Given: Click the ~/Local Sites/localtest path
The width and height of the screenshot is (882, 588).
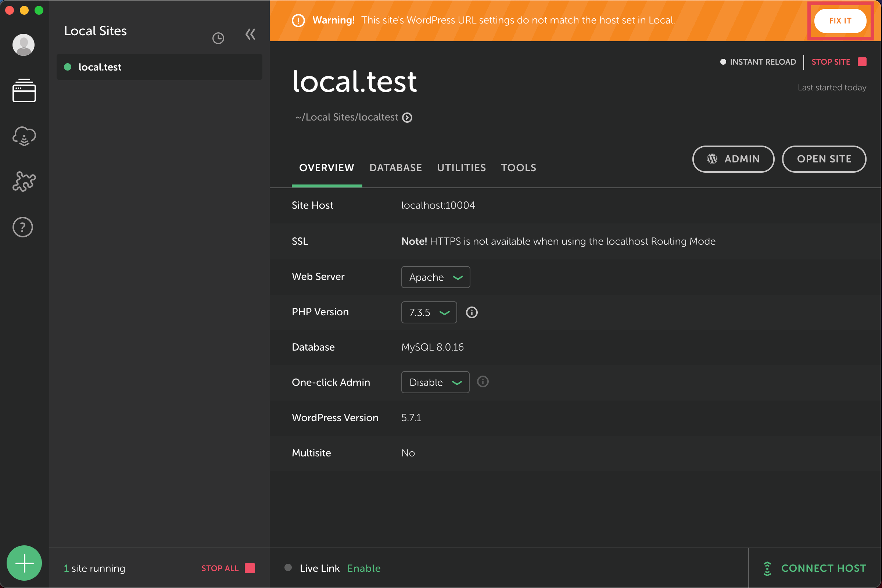Looking at the screenshot, I should click(347, 117).
